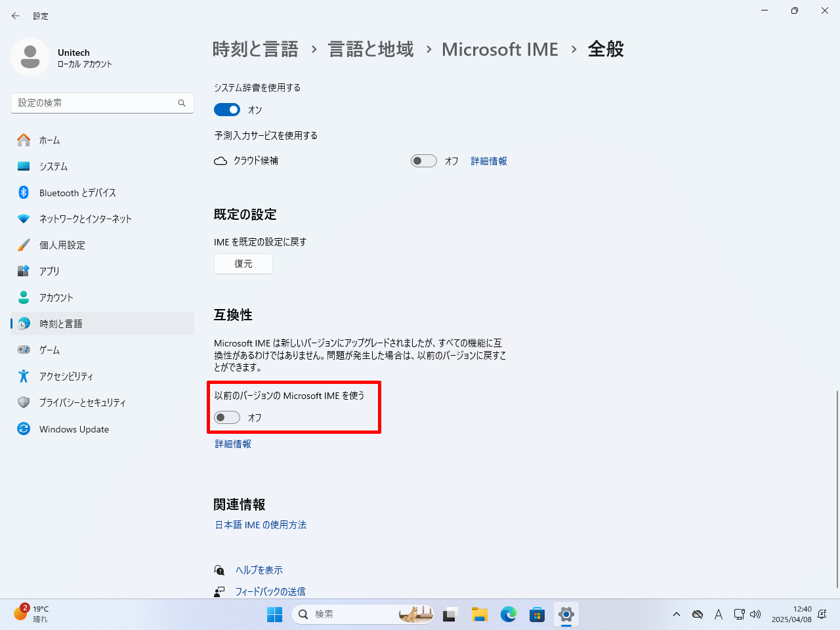Open システム settings page

[x=102, y=166]
